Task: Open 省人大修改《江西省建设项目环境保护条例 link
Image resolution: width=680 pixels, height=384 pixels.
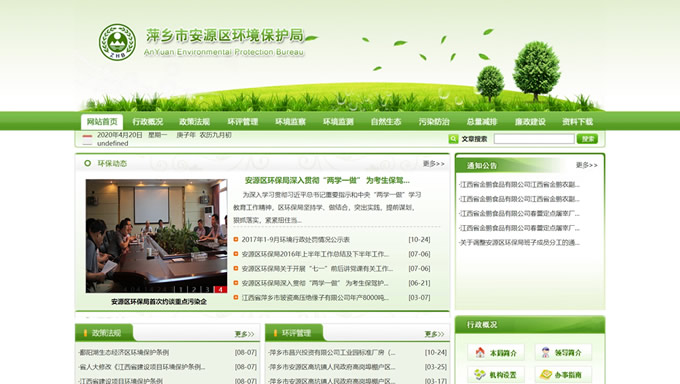Action: (x=142, y=367)
